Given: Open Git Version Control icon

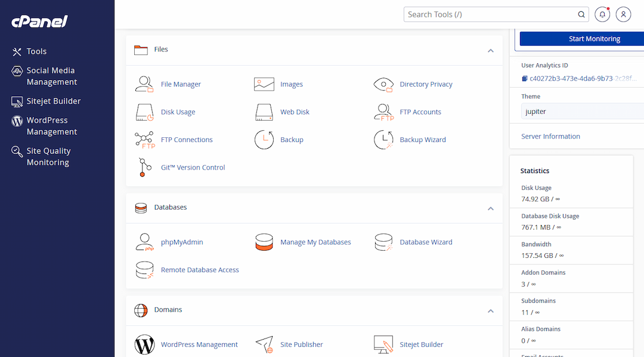Looking at the screenshot, I should tap(144, 167).
